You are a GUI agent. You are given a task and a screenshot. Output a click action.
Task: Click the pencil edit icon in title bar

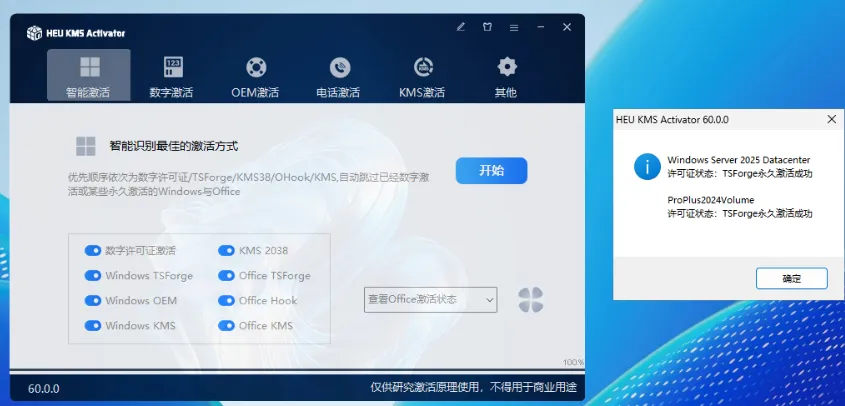[460, 27]
